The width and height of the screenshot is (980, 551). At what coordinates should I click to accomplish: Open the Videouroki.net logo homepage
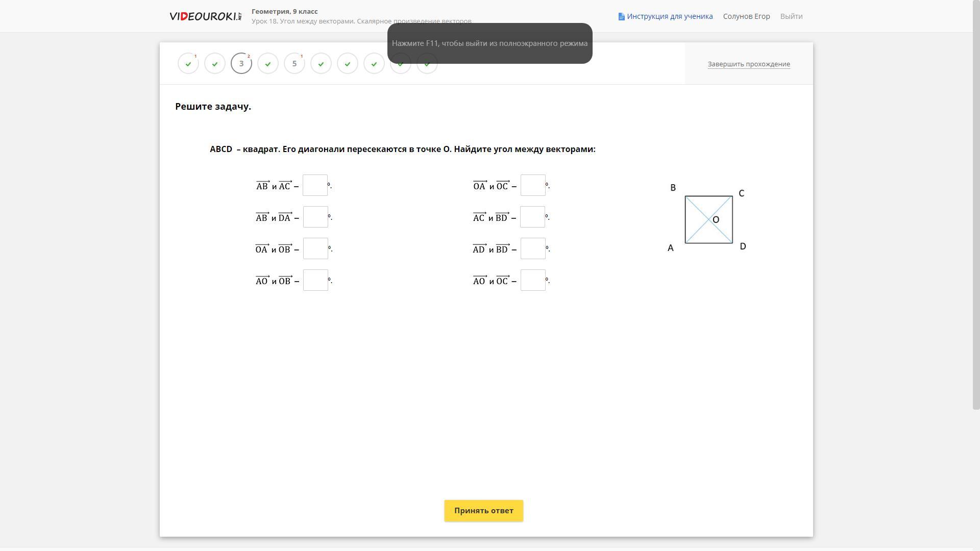point(206,16)
